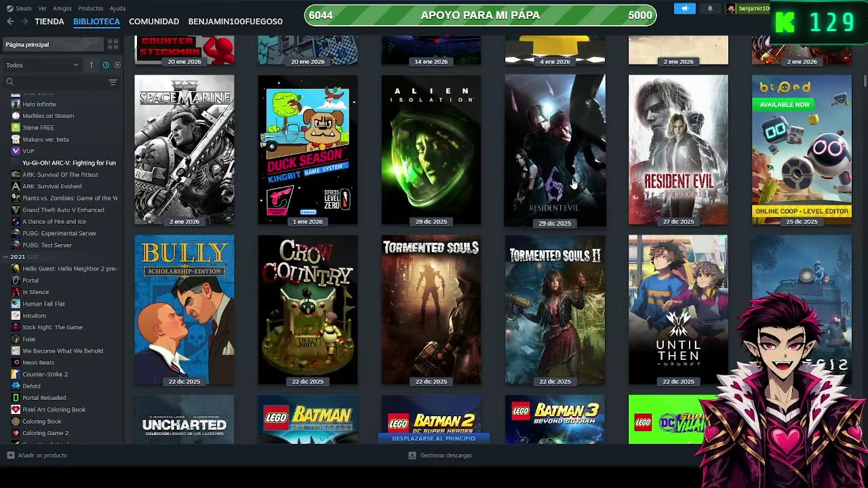Open the Space Marine game cover
Image resolution: width=868 pixels, height=488 pixels.
click(184, 150)
